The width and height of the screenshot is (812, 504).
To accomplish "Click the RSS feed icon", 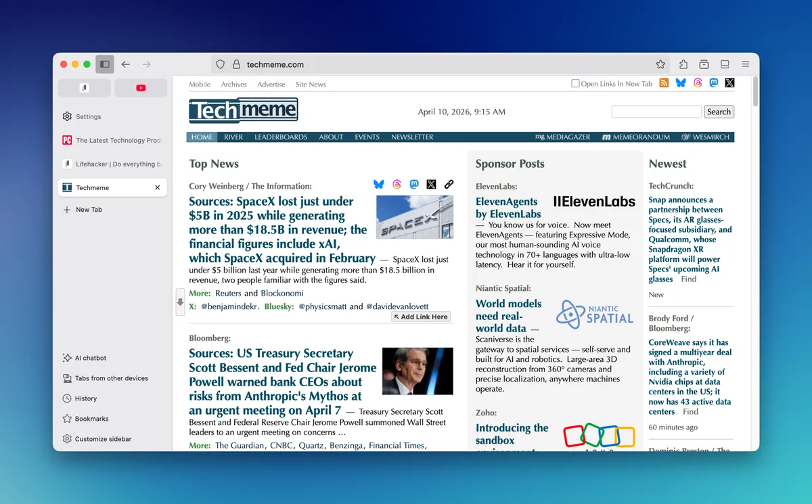I will [x=664, y=83].
